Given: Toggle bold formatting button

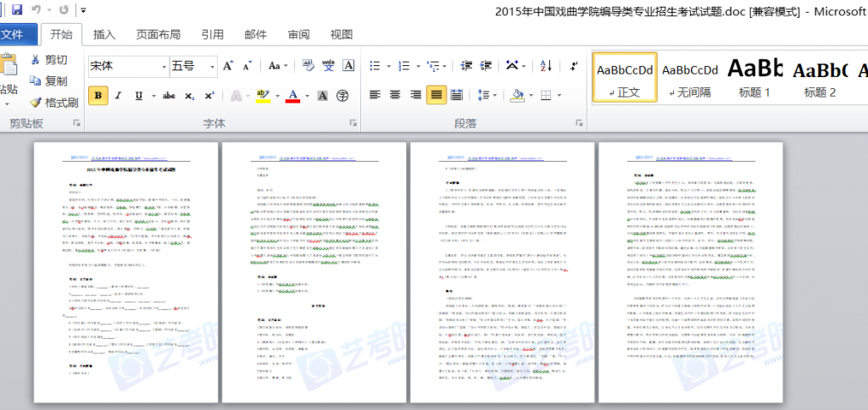Looking at the screenshot, I should [97, 96].
